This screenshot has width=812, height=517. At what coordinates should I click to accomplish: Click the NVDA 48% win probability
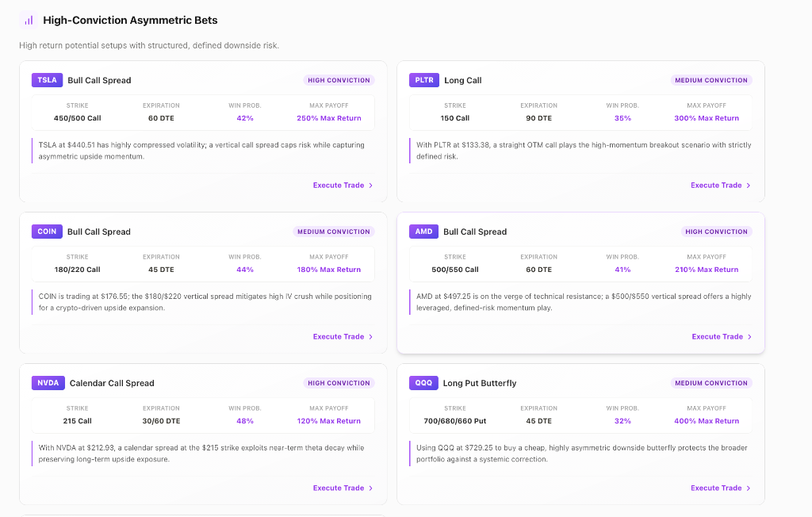245,421
